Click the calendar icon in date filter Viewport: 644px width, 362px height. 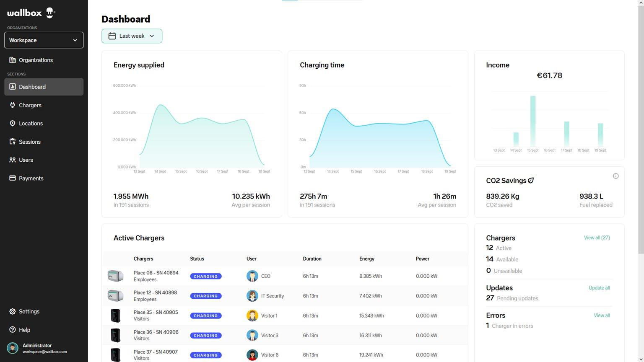112,36
